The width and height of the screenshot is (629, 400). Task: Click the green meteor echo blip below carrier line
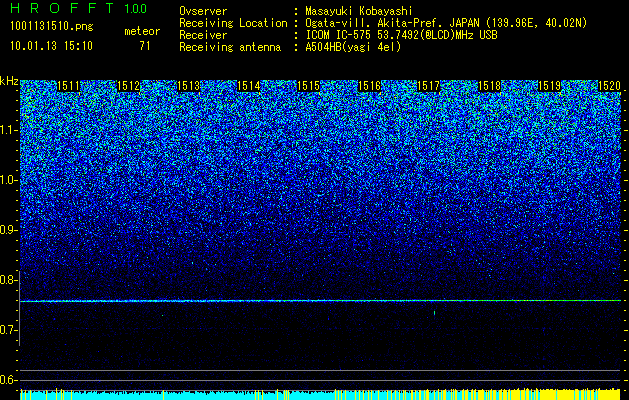(x=434, y=313)
